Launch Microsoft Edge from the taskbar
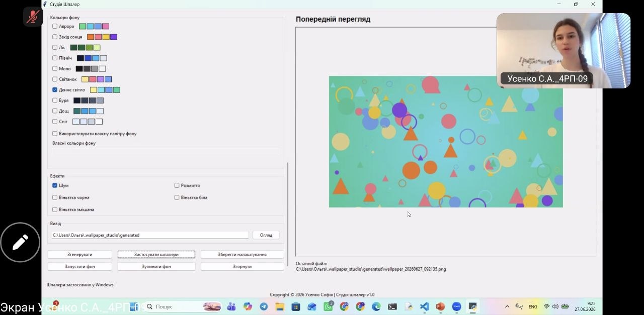This screenshot has width=644, height=315. click(x=376, y=306)
